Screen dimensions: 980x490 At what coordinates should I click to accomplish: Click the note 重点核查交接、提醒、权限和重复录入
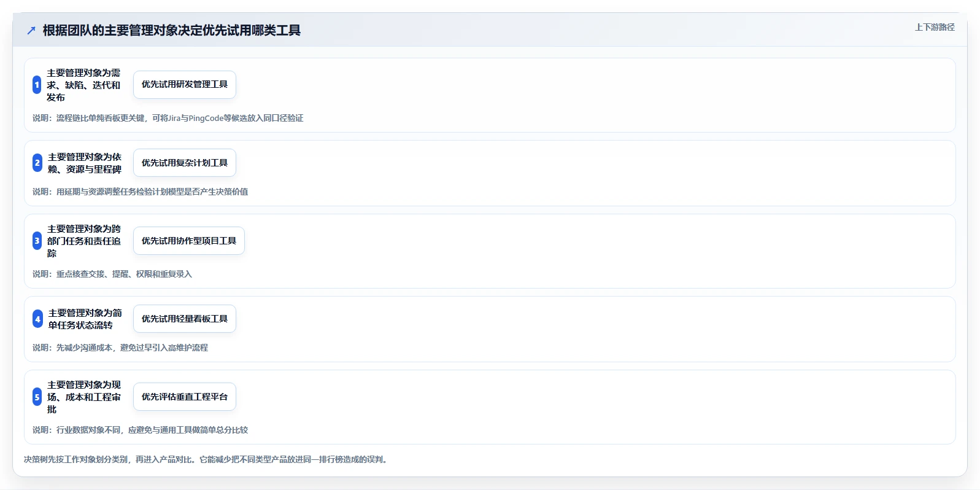pyautogui.click(x=112, y=274)
